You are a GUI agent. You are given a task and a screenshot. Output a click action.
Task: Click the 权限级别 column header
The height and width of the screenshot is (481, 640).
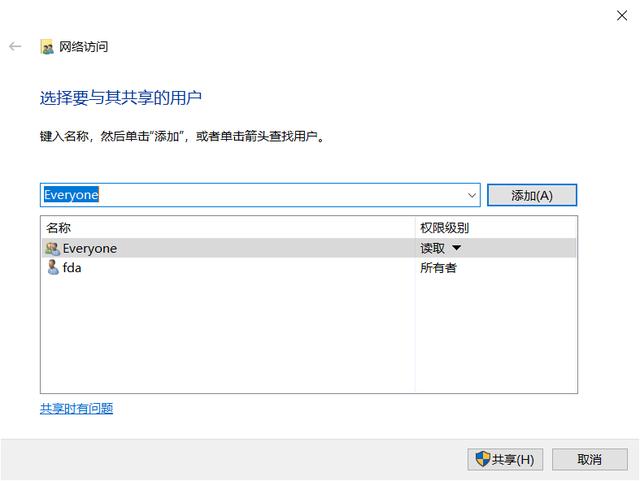pos(444,227)
